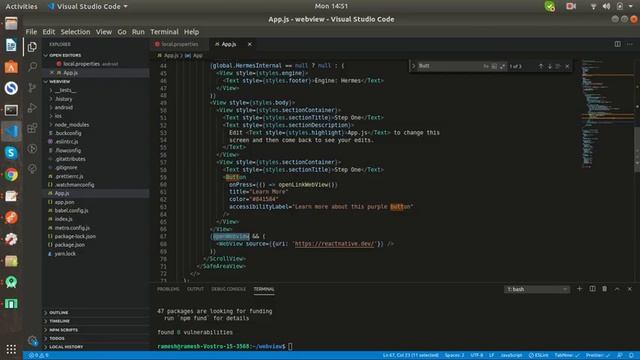Viewport: 640px width, 360px height.
Task: Click the Split Editor icon
Action: (x=618, y=44)
